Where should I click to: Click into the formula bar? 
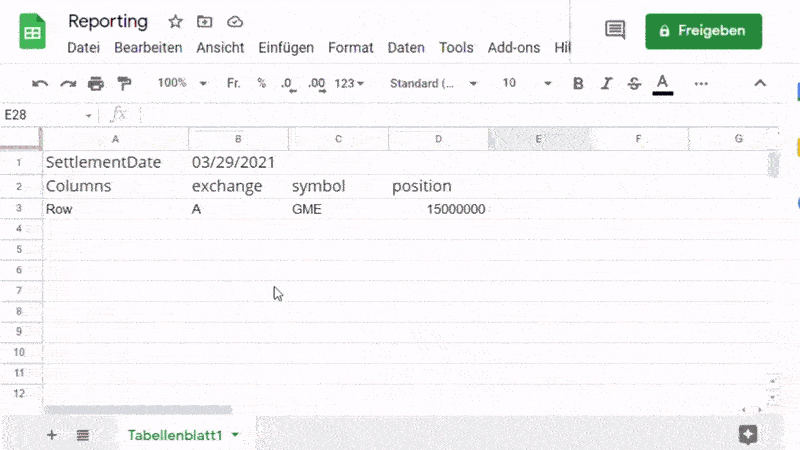tap(459, 115)
